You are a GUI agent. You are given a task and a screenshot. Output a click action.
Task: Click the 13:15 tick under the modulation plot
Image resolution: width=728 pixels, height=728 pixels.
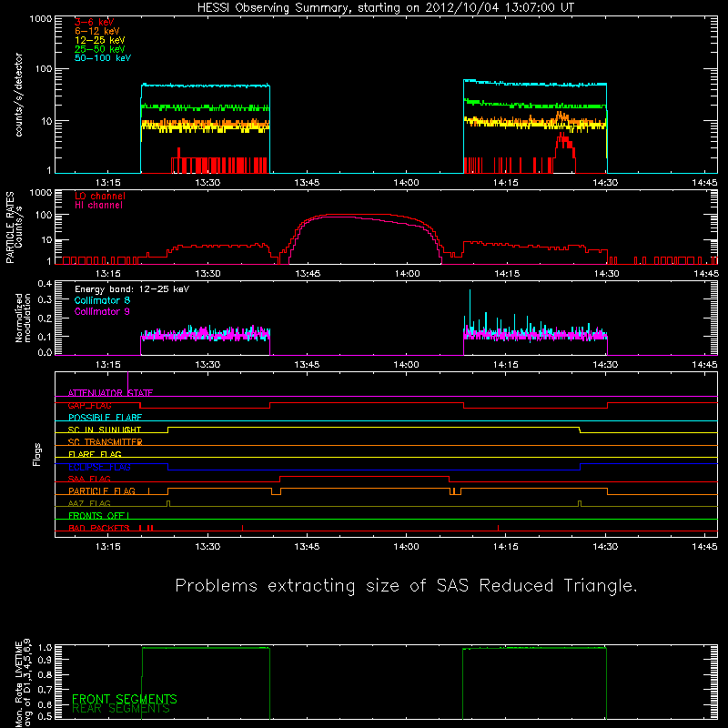pyautogui.click(x=108, y=365)
